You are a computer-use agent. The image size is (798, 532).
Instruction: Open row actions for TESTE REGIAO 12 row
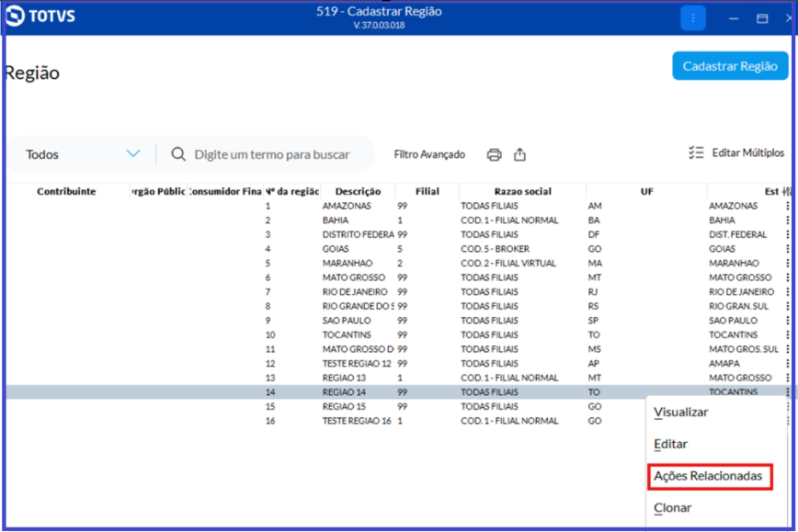[x=787, y=363]
